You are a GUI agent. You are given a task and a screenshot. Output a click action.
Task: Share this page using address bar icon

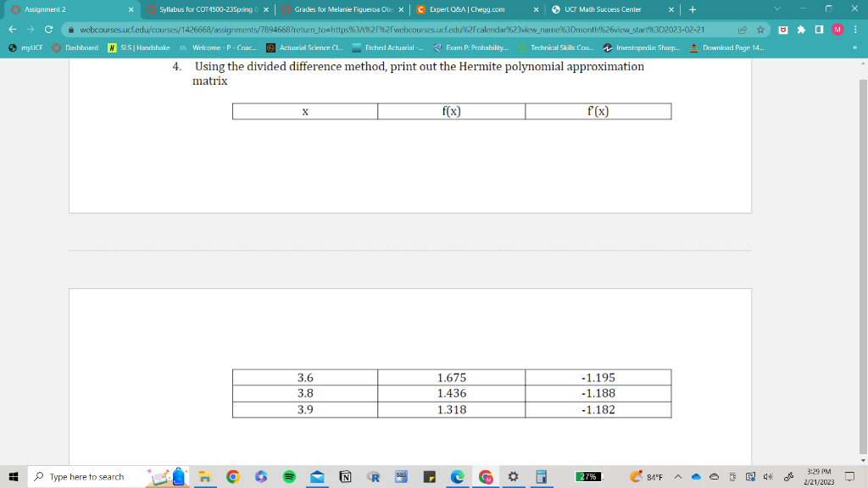click(x=743, y=30)
